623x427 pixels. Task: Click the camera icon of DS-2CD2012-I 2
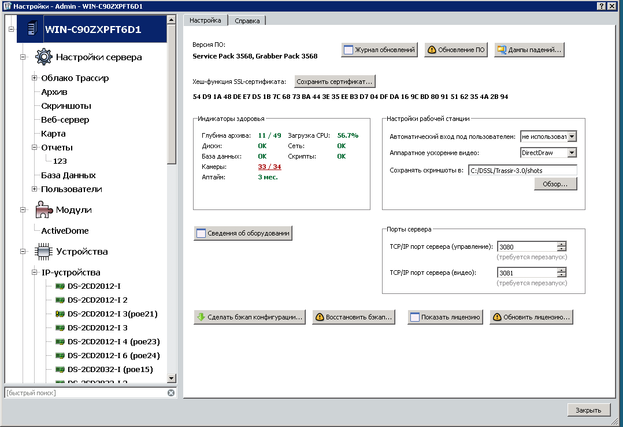tap(60, 300)
